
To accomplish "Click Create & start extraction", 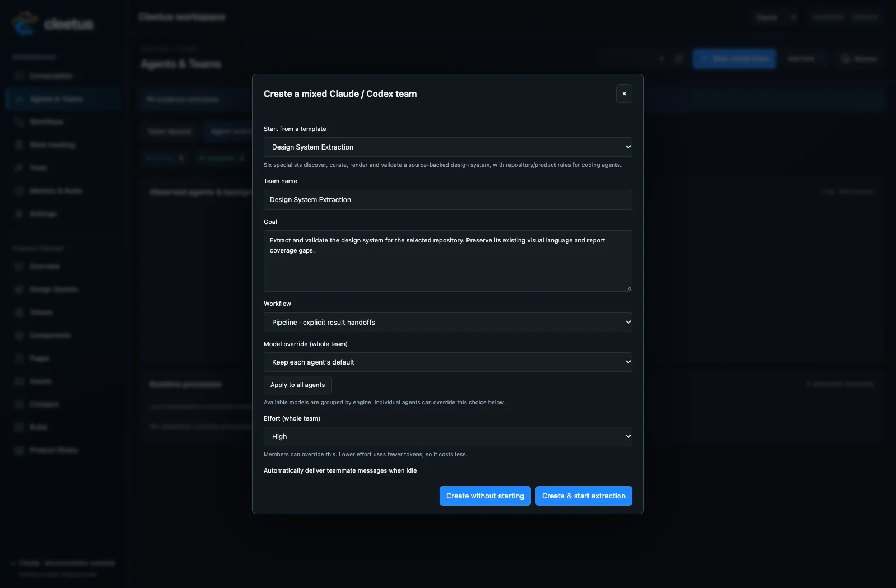I will [x=584, y=496].
